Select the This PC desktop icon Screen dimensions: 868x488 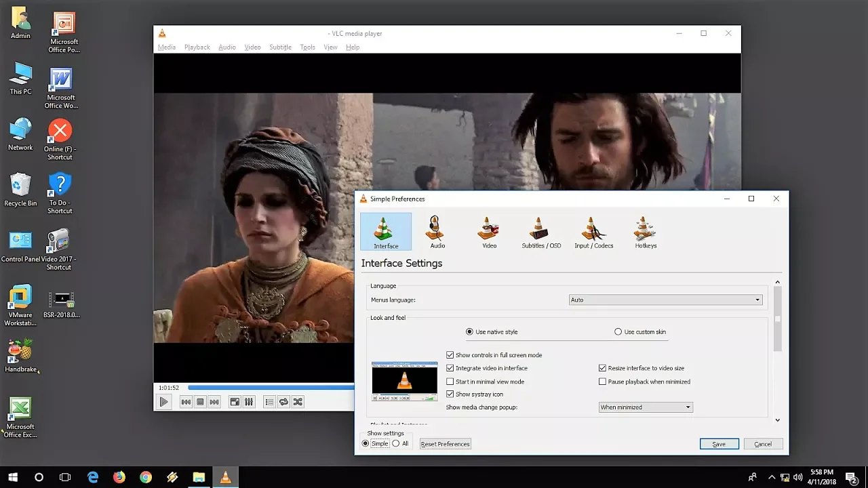pos(20,78)
